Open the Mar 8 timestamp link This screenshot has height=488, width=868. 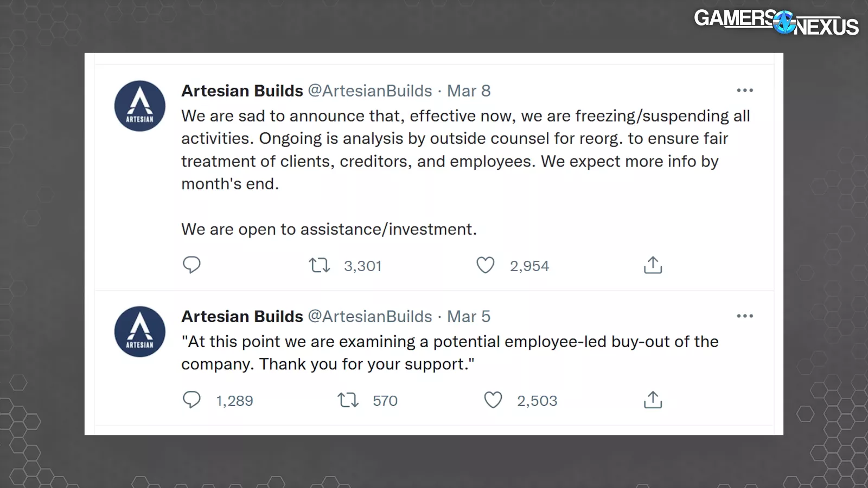469,91
